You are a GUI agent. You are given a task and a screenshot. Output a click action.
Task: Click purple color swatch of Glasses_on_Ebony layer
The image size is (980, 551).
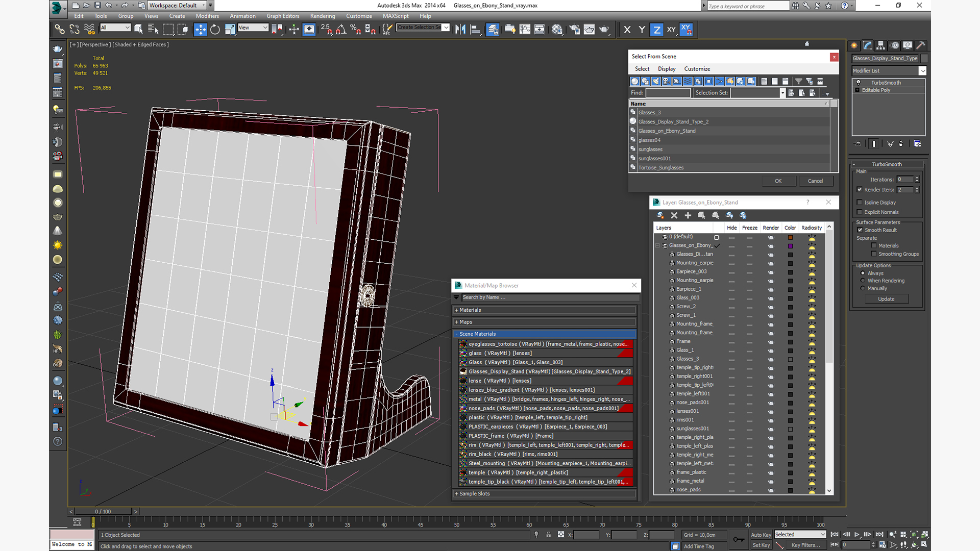790,245
